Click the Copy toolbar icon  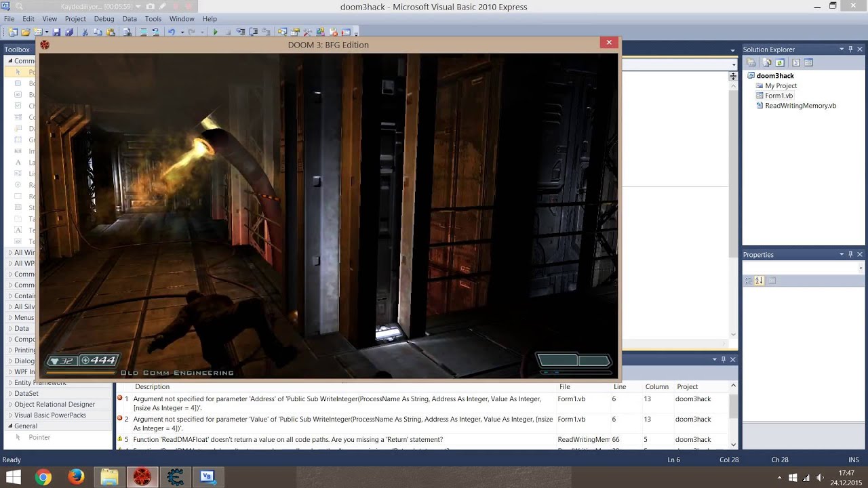98,32
